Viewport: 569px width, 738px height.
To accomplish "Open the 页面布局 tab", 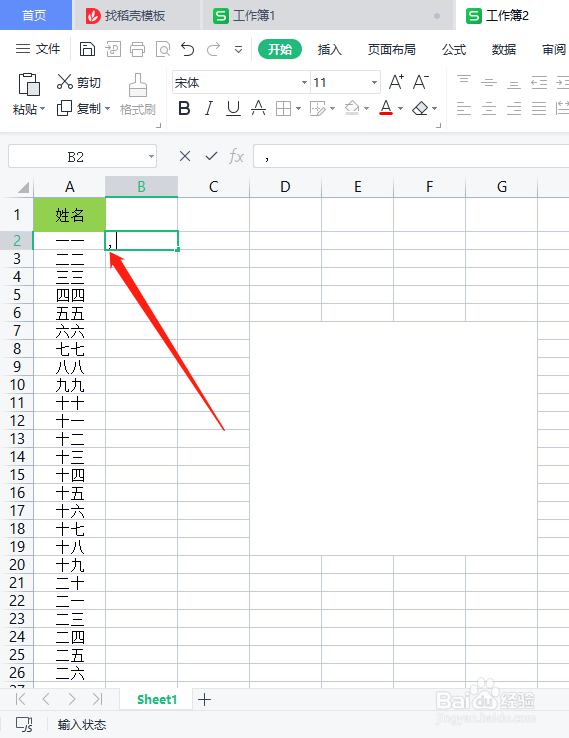I will [x=392, y=49].
